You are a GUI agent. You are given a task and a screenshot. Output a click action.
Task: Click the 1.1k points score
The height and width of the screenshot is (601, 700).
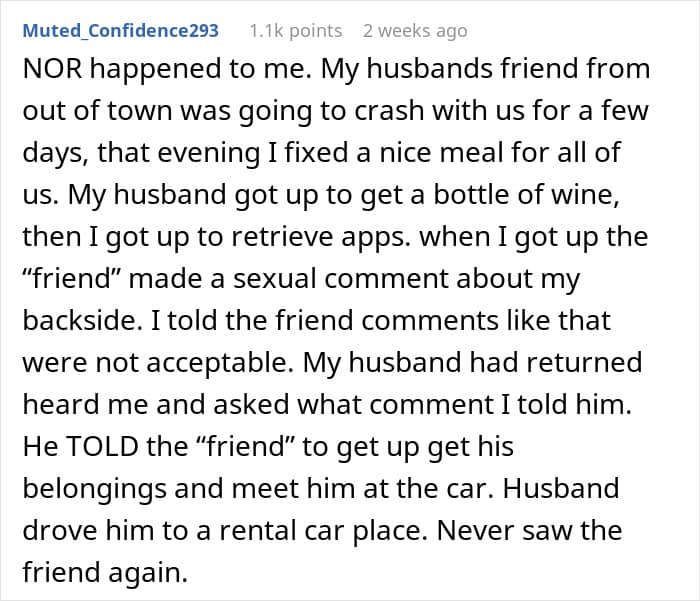pyautogui.click(x=295, y=31)
